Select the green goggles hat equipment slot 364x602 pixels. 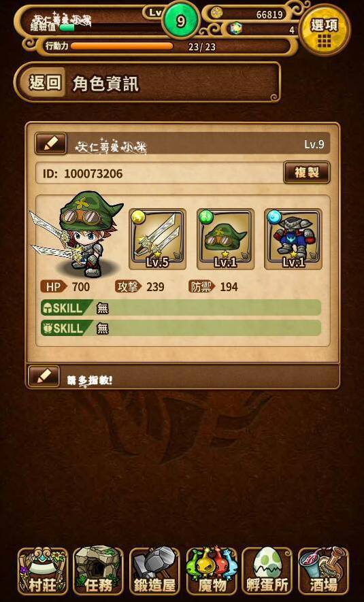click(225, 239)
